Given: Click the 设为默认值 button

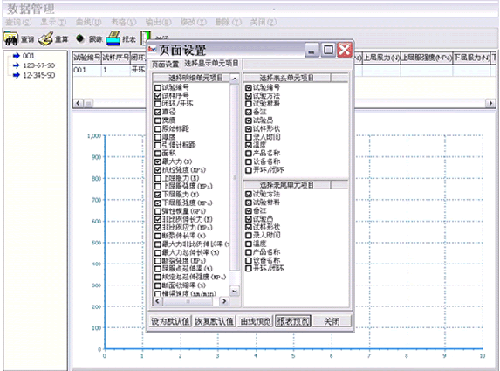Looking at the screenshot, I should (170, 321).
